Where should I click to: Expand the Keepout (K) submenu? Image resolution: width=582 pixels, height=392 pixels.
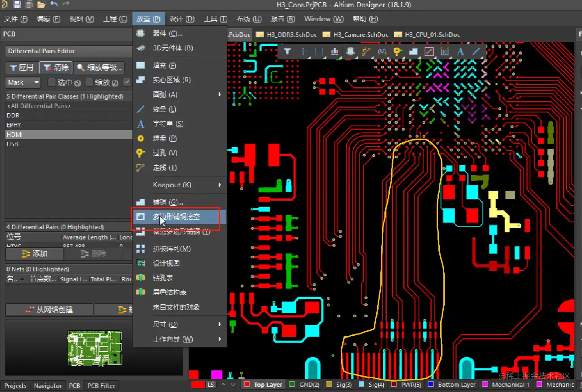pos(179,185)
